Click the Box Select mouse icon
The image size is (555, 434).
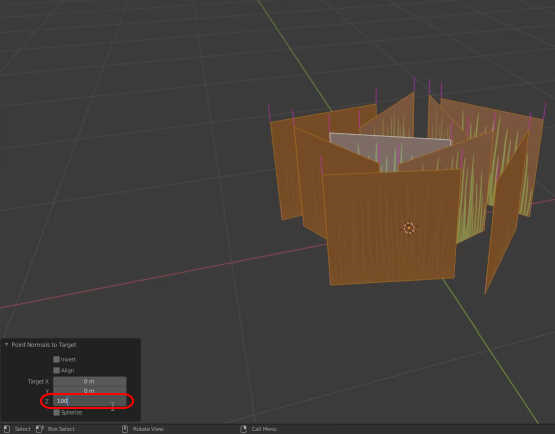pyautogui.click(x=39, y=429)
